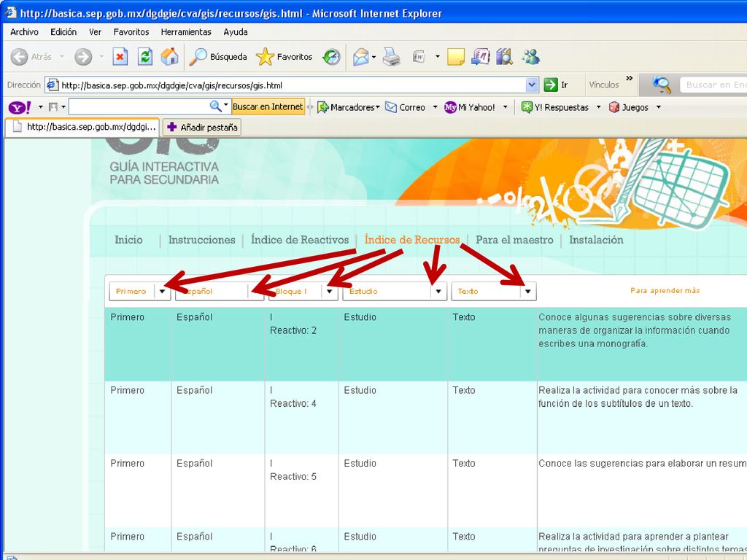Select the row with Reactivo: 5

tap(425, 491)
